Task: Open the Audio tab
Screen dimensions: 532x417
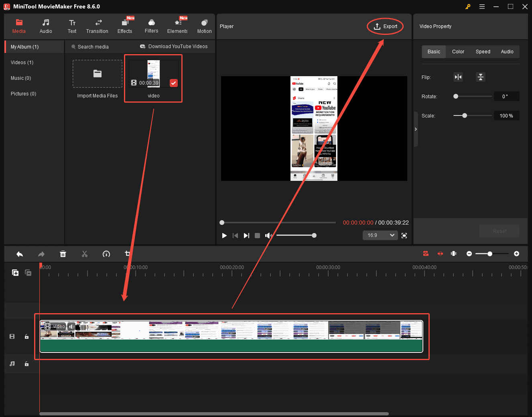Action: click(46, 26)
